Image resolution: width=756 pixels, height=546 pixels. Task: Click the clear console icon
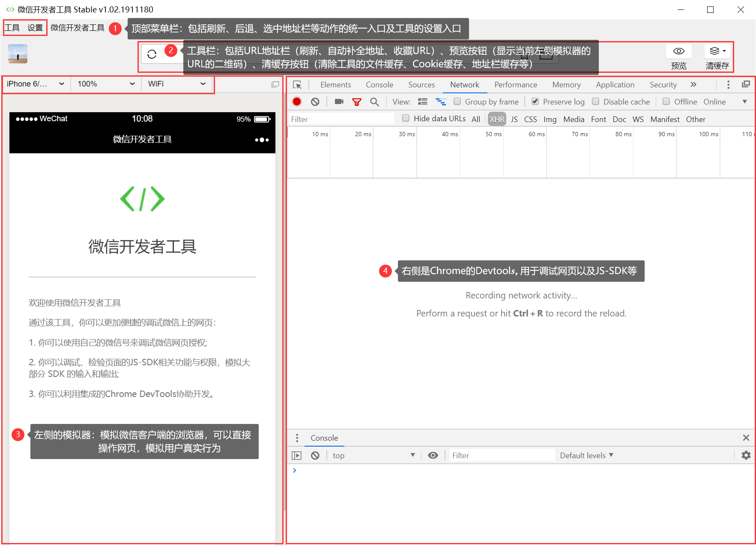315,456
